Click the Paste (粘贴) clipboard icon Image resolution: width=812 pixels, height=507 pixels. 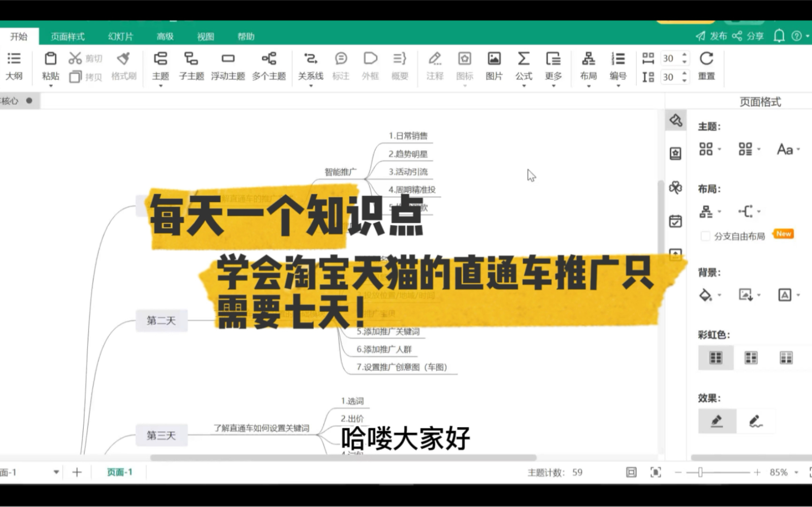point(50,58)
